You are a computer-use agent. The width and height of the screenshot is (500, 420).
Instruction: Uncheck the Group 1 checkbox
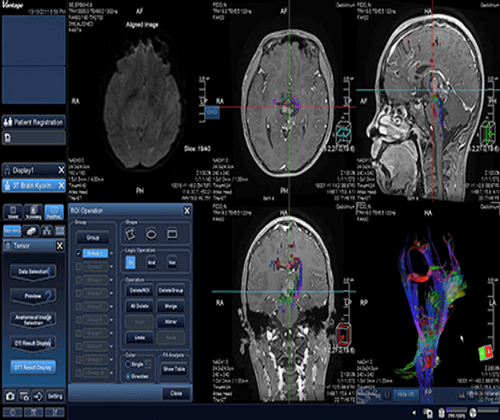pyautogui.click(x=78, y=253)
